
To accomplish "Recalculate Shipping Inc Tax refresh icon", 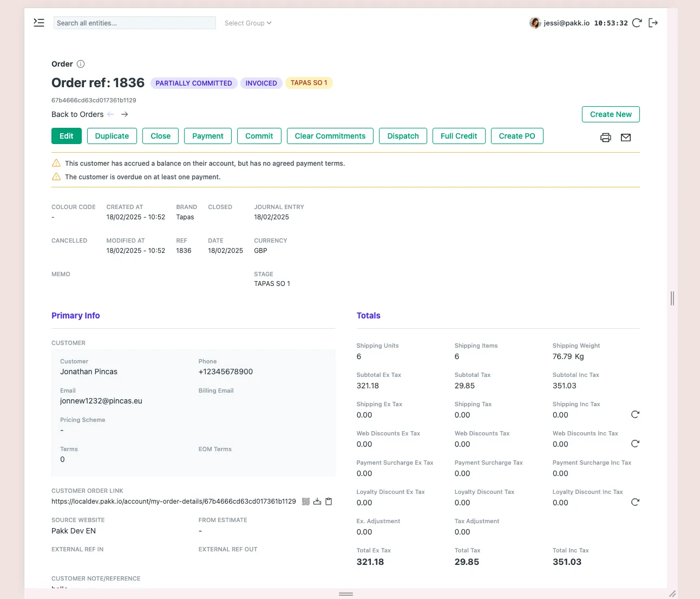I will click(635, 414).
